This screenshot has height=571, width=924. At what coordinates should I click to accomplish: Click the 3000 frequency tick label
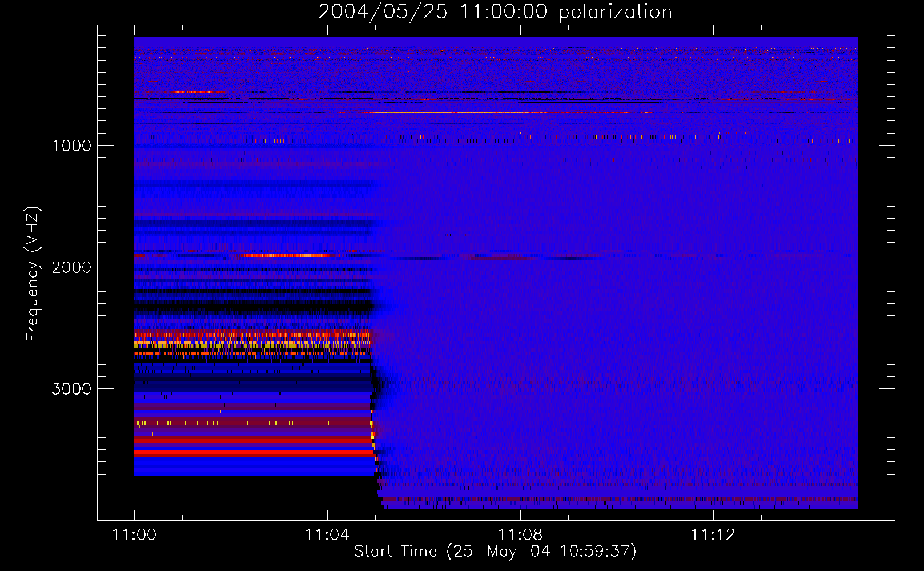(71, 389)
